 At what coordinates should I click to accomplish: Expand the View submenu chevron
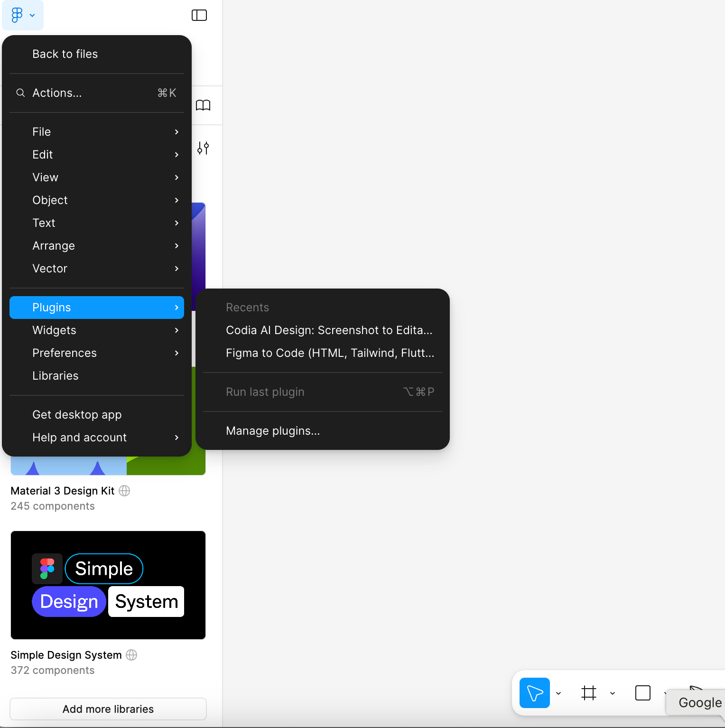point(177,177)
